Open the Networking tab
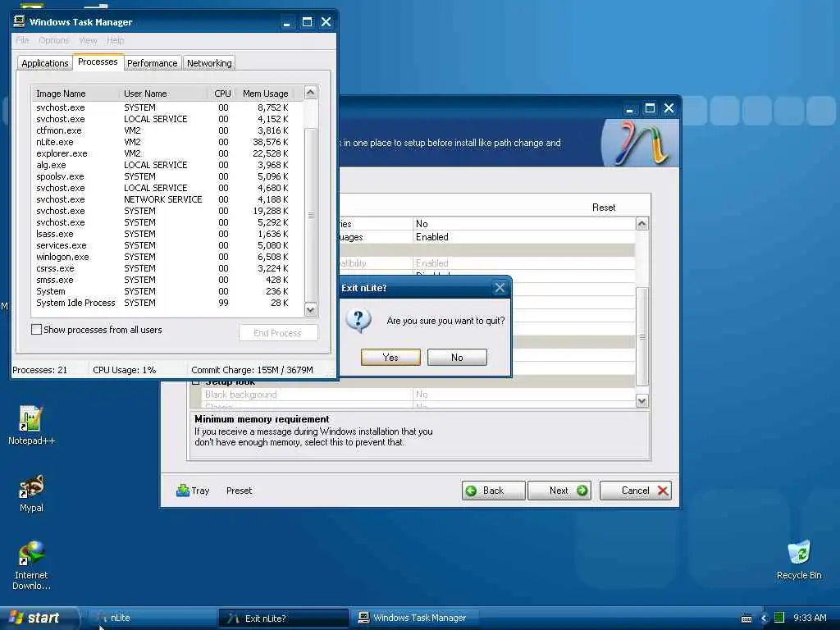The height and width of the screenshot is (630, 840). pos(209,63)
